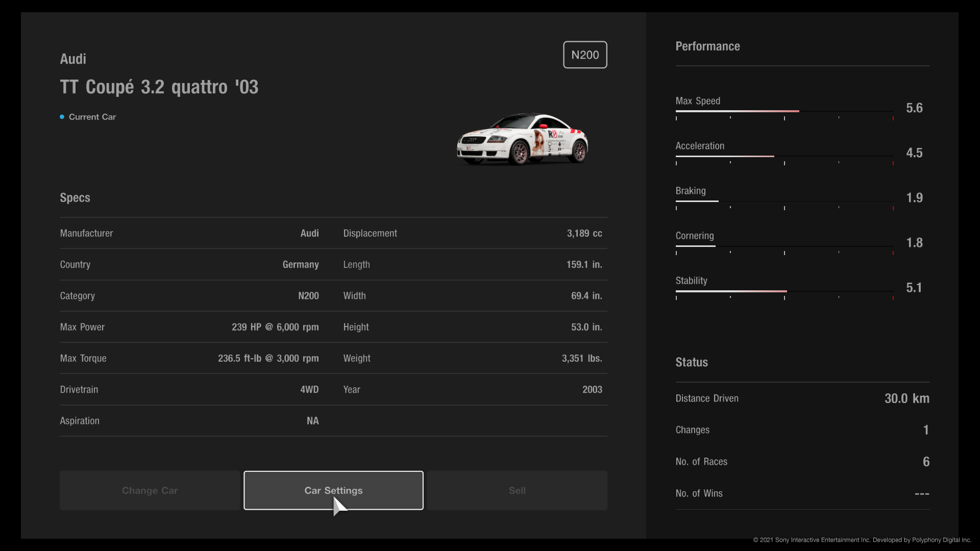
Task: Click the No. of Wins dashes value
Action: click(x=922, y=494)
